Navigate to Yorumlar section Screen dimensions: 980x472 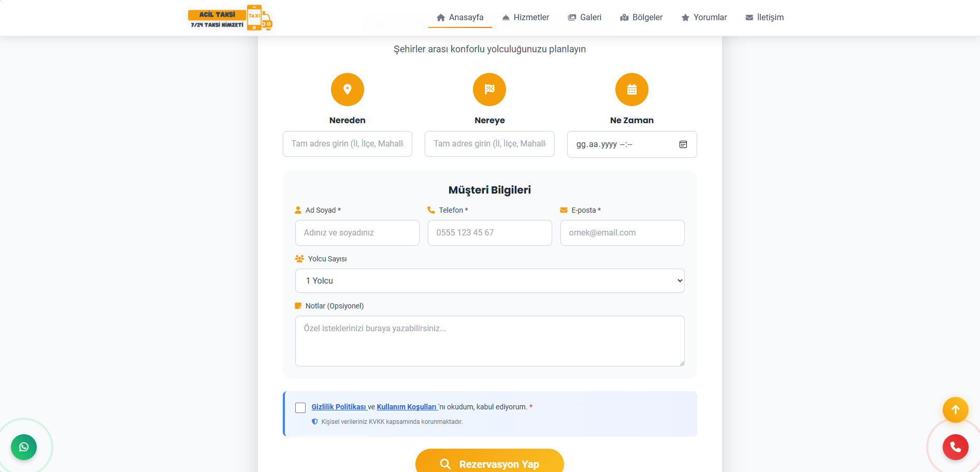click(704, 18)
